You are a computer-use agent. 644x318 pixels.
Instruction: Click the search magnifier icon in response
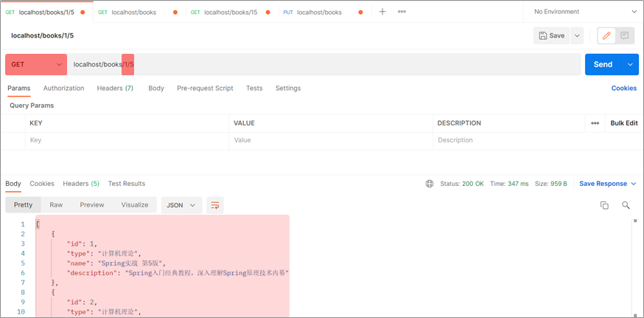626,205
